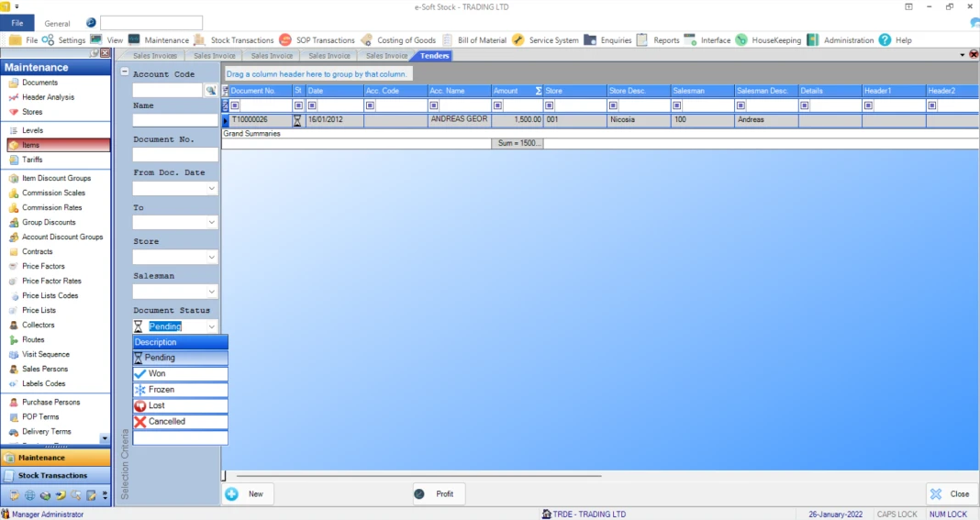
Task: Select Levels in the sidebar
Action: click(x=32, y=130)
